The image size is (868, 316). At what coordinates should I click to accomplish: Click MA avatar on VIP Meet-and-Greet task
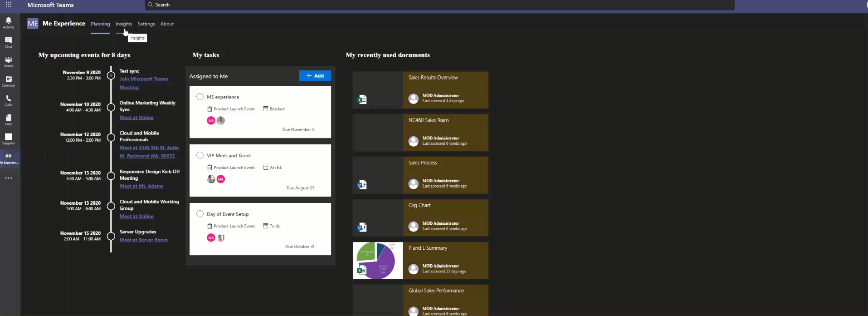pos(221,179)
